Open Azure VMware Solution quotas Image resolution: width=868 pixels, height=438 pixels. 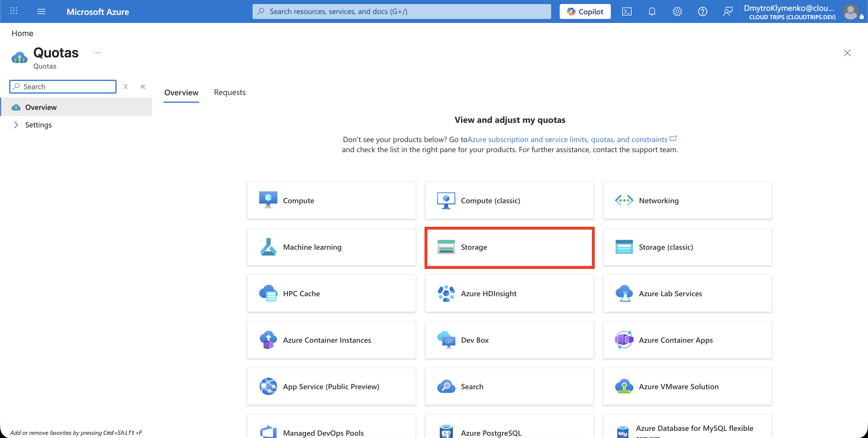coord(687,386)
